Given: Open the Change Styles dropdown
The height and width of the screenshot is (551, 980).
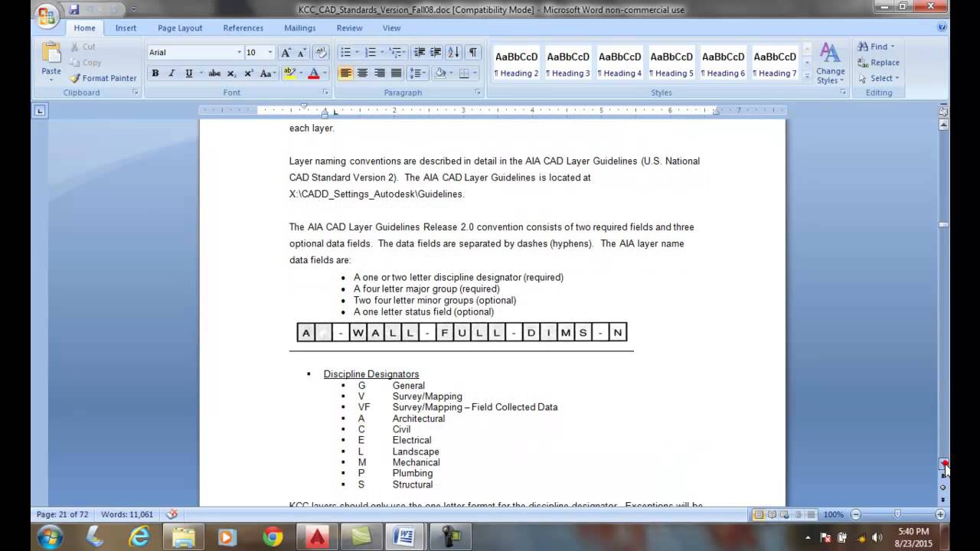Looking at the screenshot, I should [830, 64].
